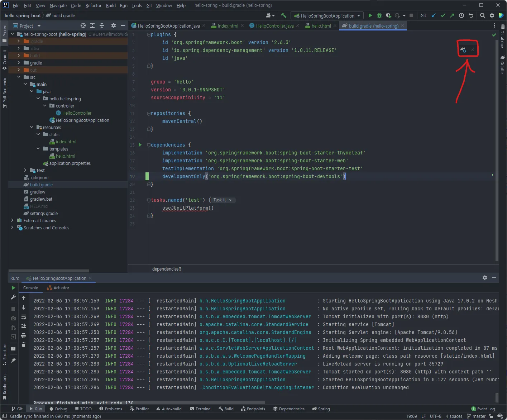Click the run gutter icon beside dependencies

coord(140,145)
